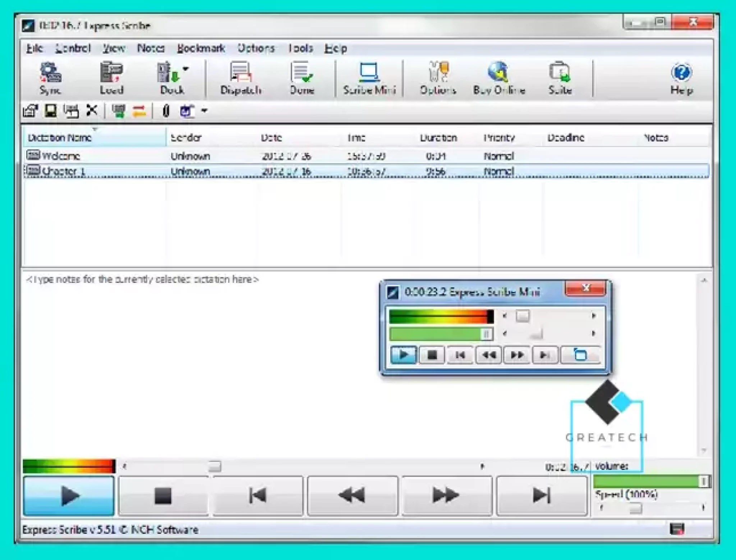Open the Options menu
This screenshot has width=736, height=560.
(x=256, y=48)
